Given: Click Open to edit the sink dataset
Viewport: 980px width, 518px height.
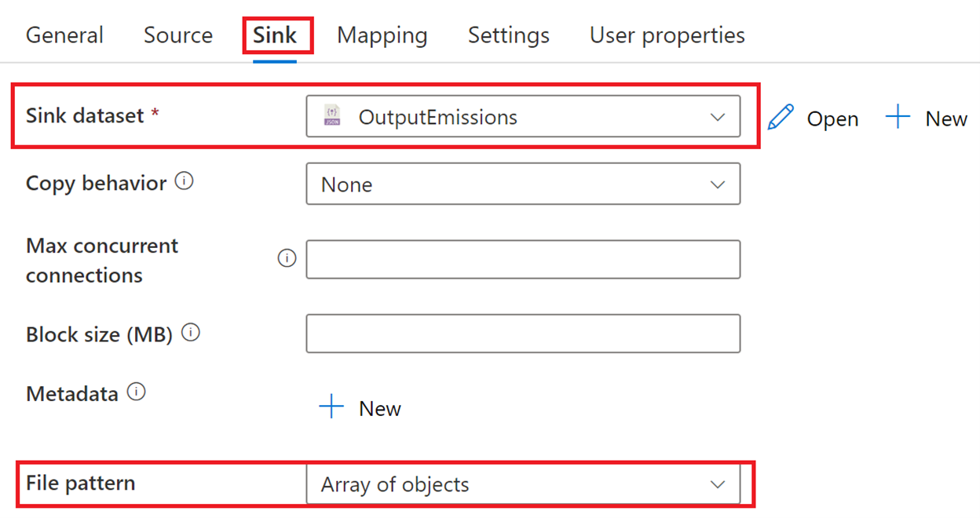Looking at the screenshot, I should 833,119.
